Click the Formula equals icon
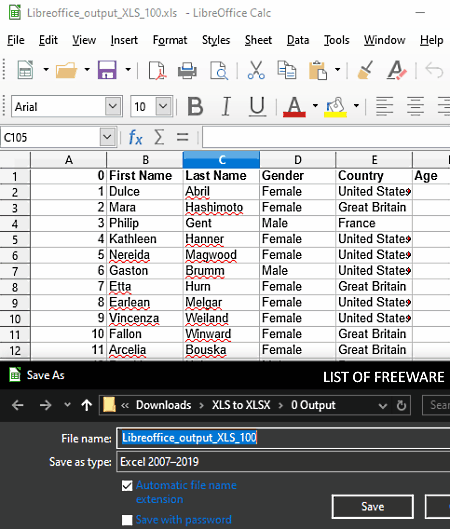 (x=182, y=137)
